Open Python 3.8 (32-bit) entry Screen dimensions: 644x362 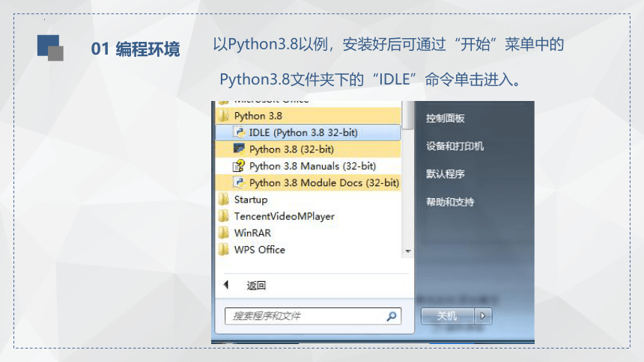[x=308, y=149]
